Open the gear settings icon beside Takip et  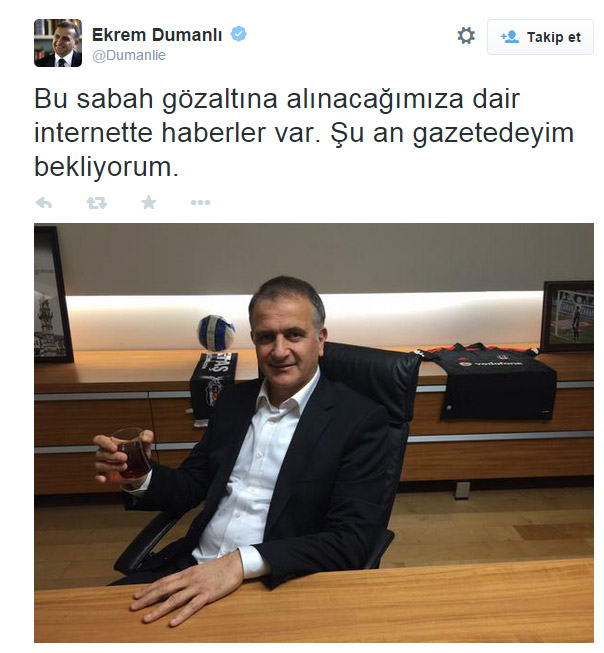pos(466,35)
